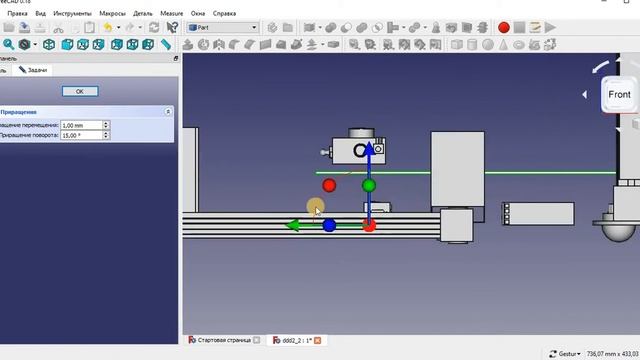The image size is (640, 360).
Task: Click the Front face of navigation cube
Action: pyautogui.click(x=619, y=94)
